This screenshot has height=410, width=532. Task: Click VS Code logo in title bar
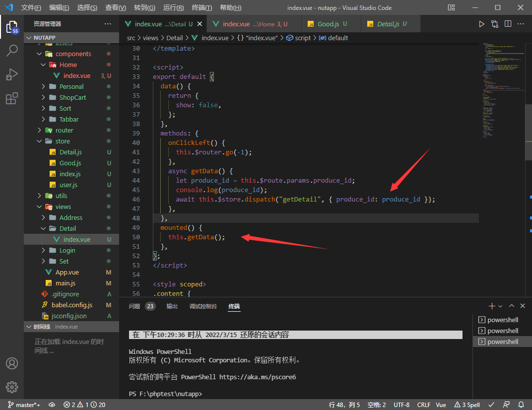coord(9,7)
